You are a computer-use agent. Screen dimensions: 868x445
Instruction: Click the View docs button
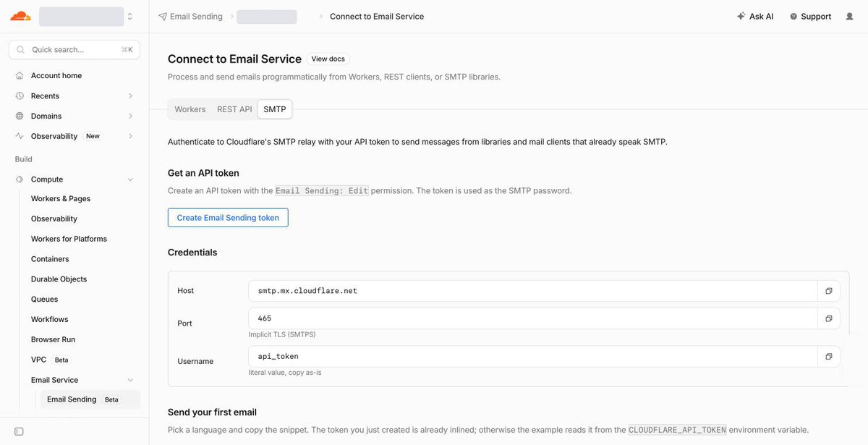tap(328, 59)
